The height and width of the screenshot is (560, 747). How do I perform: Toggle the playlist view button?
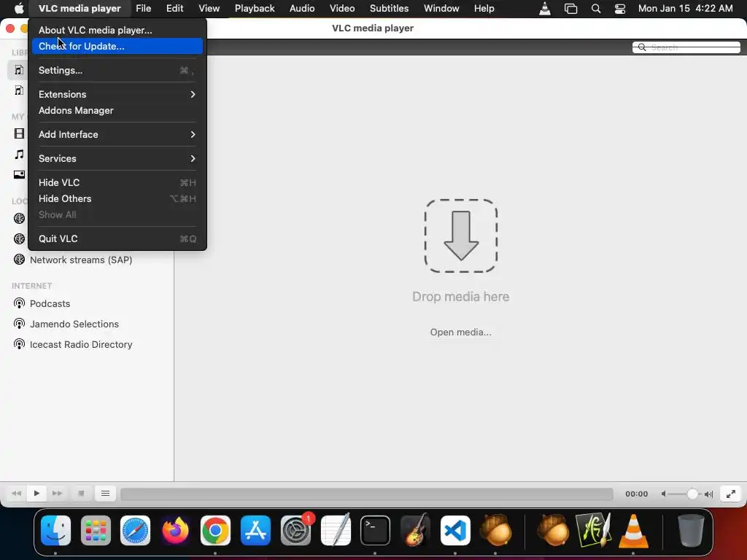pyautogui.click(x=105, y=494)
